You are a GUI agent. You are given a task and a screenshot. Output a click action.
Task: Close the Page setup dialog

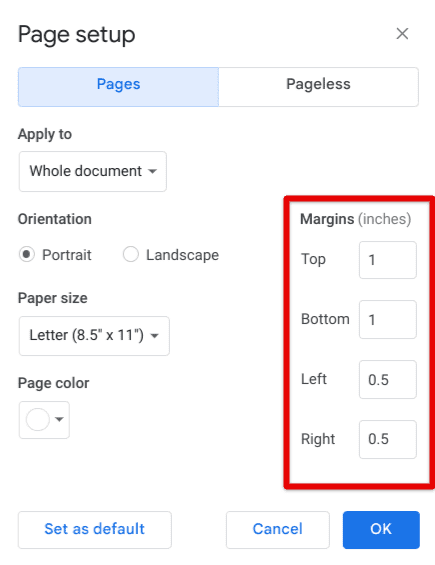pos(402,34)
